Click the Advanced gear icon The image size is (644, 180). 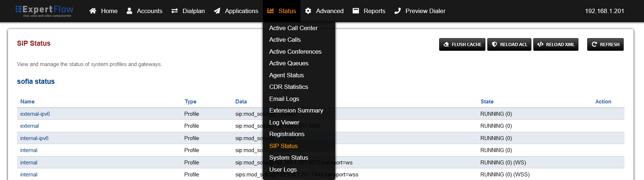click(308, 11)
